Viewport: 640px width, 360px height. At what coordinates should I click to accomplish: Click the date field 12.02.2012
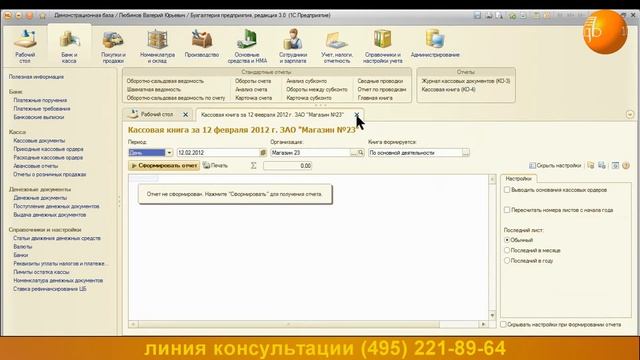[218, 153]
